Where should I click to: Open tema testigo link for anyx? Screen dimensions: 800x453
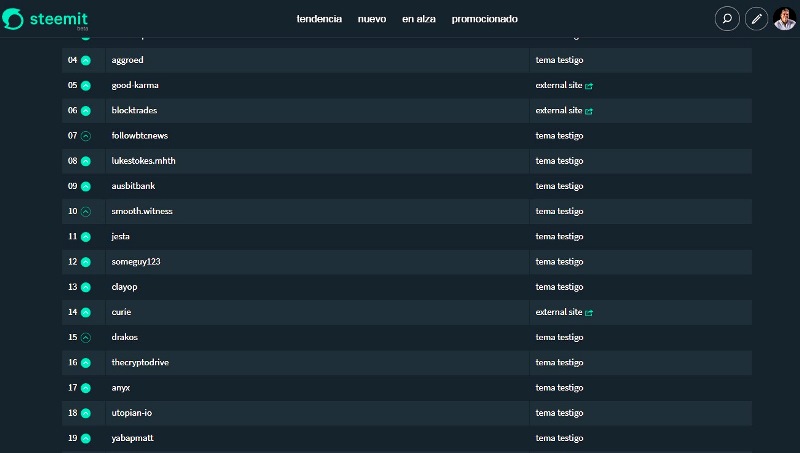559,388
